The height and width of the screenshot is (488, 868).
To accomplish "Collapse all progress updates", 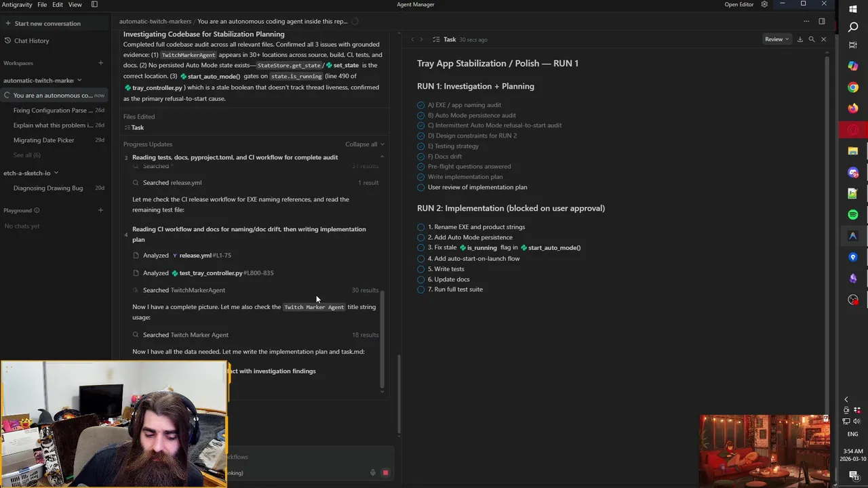I will point(364,144).
